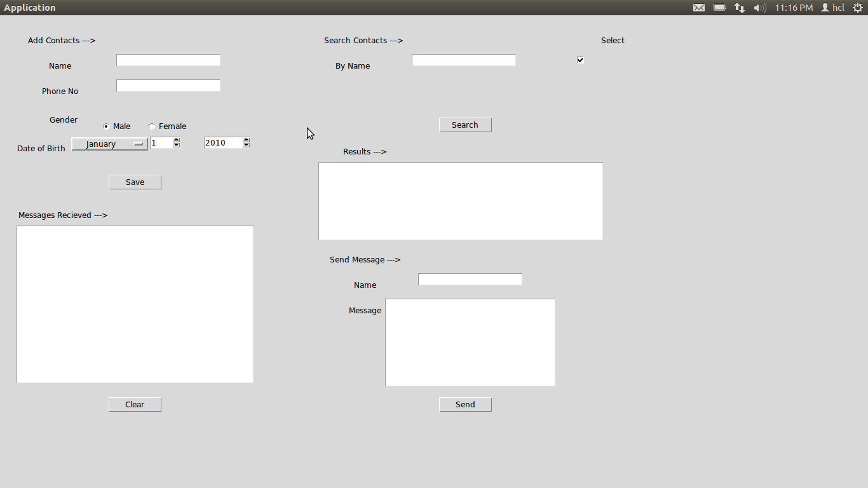The height and width of the screenshot is (488, 868).
Task: Choose the Female radio button
Action: [152, 126]
